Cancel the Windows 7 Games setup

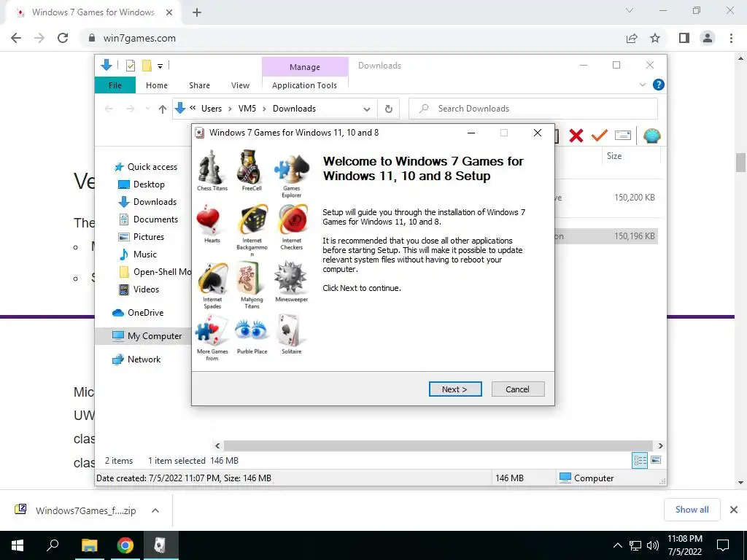pos(517,389)
